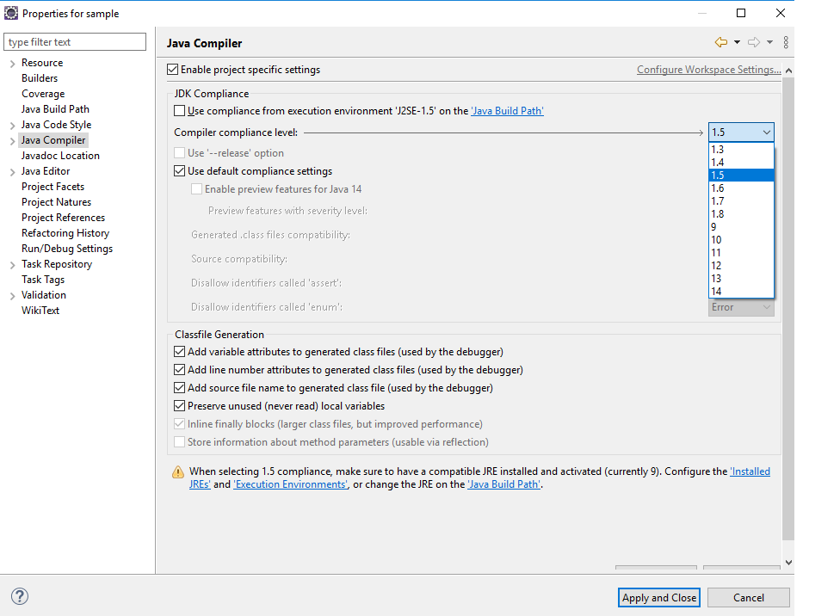The height and width of the screenshot is (616, 840).
Task: Click the Eclipse icon in title bar
Action: point(11,13)
